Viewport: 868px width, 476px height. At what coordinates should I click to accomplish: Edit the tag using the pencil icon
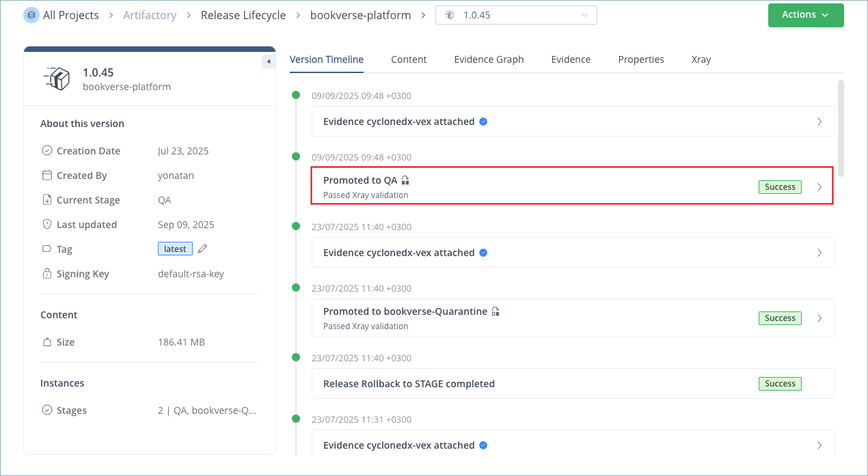202,249
